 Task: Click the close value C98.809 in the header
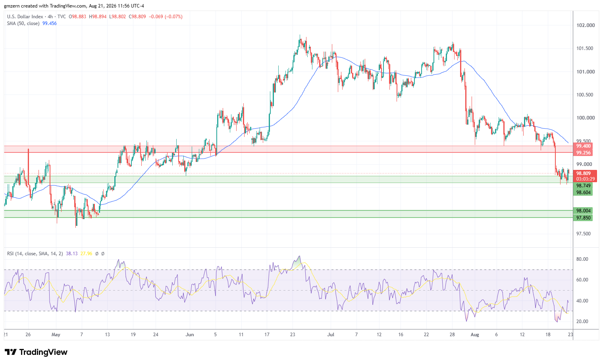point(137,17)
